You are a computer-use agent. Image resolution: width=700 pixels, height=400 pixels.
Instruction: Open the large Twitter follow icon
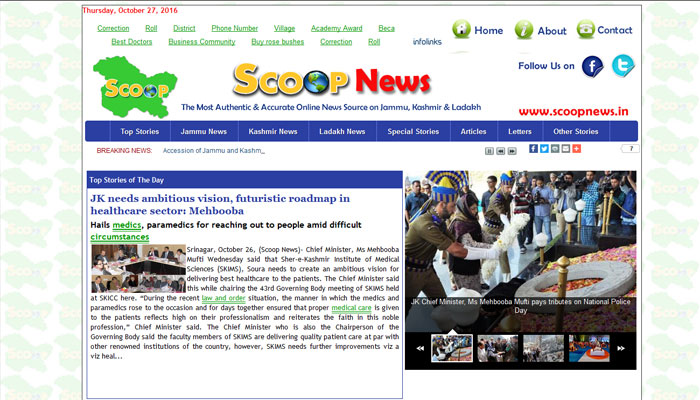pyautogui.click(x=623, y=66)
